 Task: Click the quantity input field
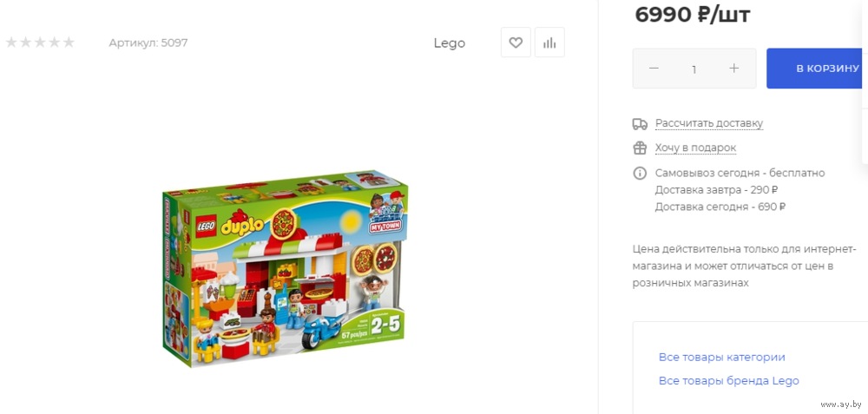pyautogui.click(x=694, y=69)
